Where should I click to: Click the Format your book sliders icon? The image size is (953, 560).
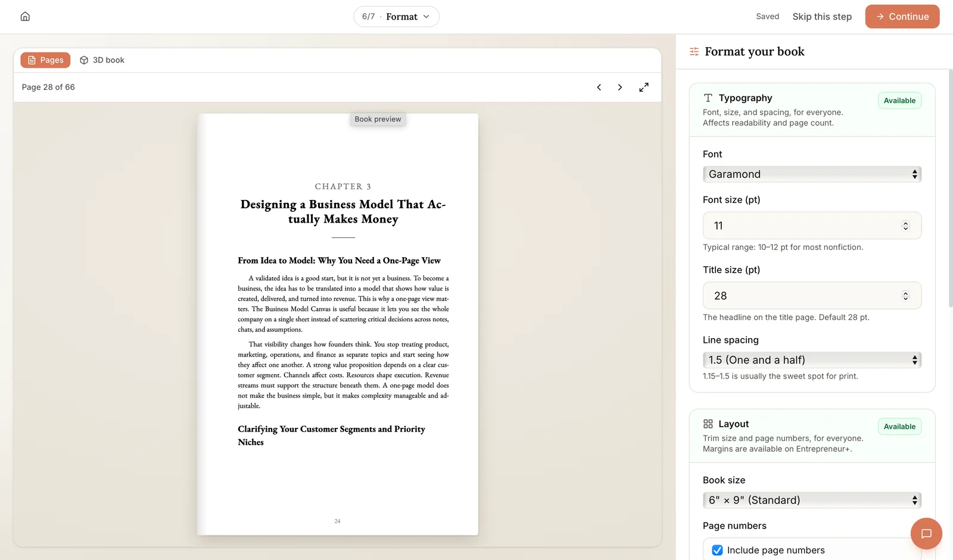[x=694, y=52]
